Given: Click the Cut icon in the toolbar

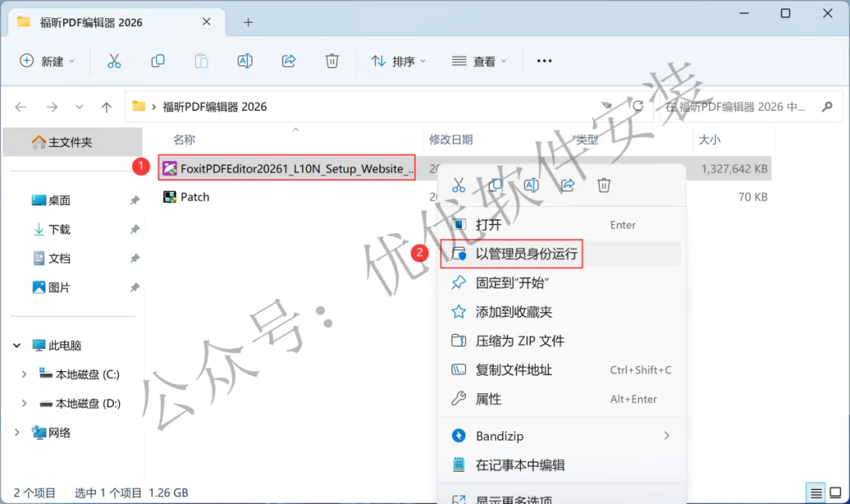Looking at the screenshot, I should coord(114,61).
